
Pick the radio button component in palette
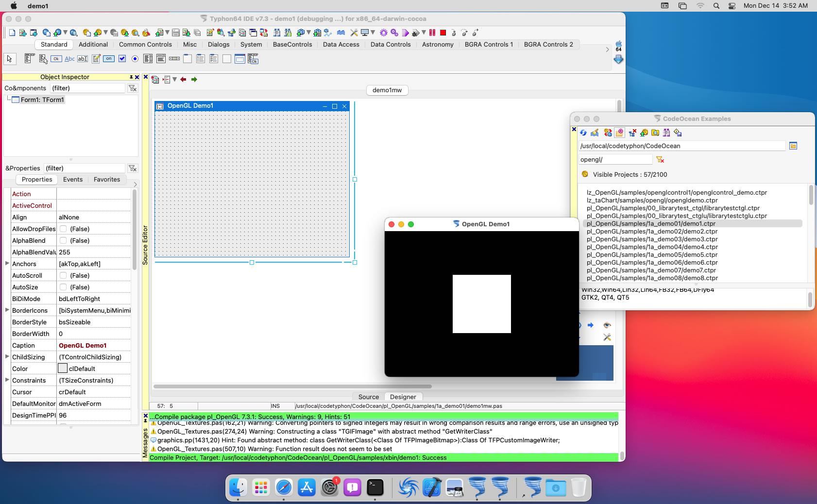click(x=135, y=59)
